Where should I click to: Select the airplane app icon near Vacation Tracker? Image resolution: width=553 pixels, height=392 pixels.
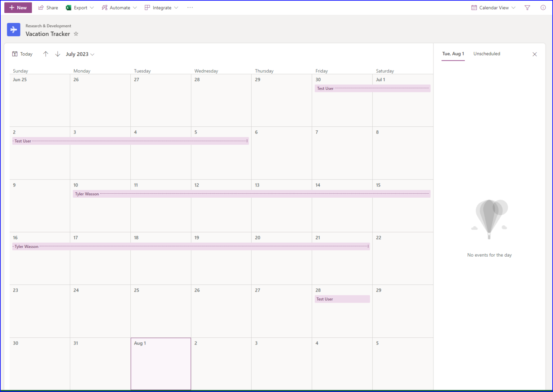click(14, 30)
